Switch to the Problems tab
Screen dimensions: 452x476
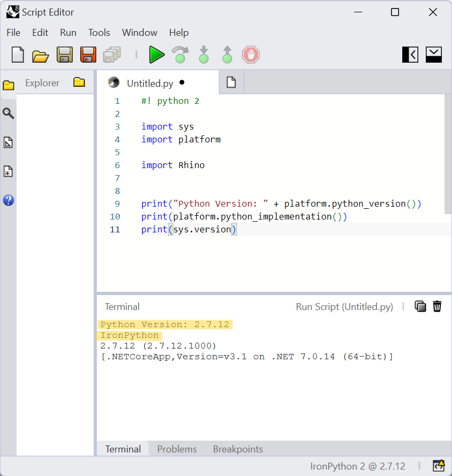point(177,449)
